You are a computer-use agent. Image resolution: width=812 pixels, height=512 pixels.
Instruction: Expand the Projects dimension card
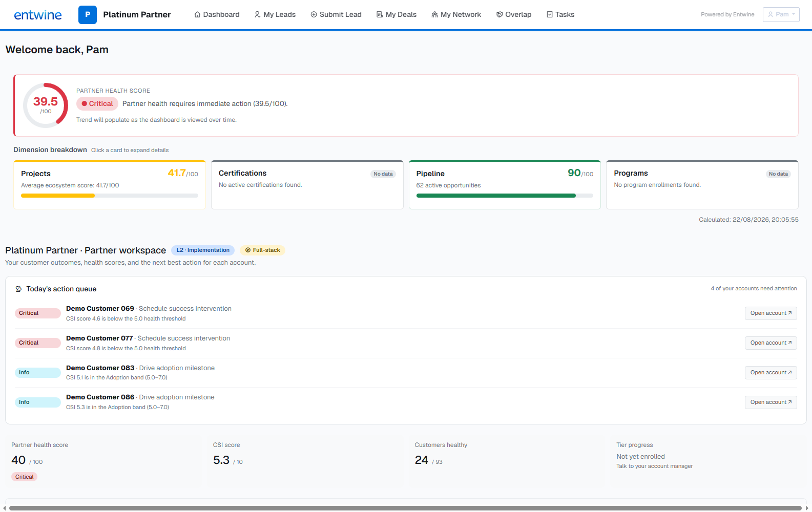pos(110,185)
